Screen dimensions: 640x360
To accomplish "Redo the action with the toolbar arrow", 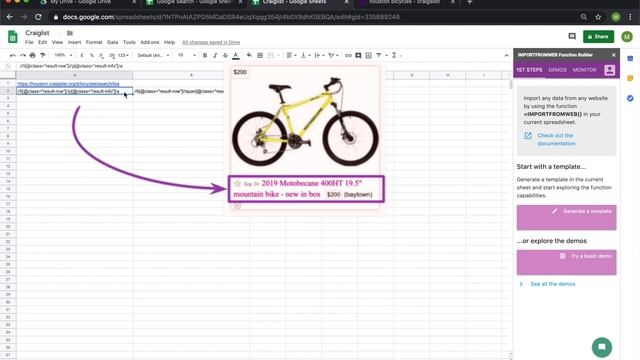I will click(22, 55).
